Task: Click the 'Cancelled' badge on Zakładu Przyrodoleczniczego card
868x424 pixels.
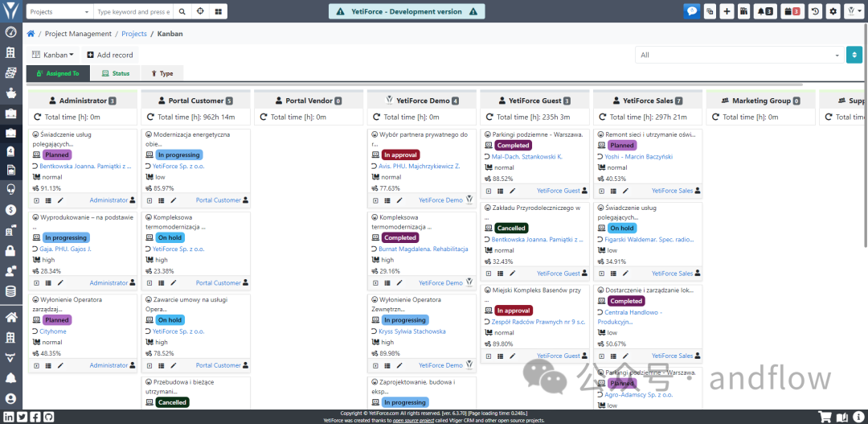Action: click(511, 228)
